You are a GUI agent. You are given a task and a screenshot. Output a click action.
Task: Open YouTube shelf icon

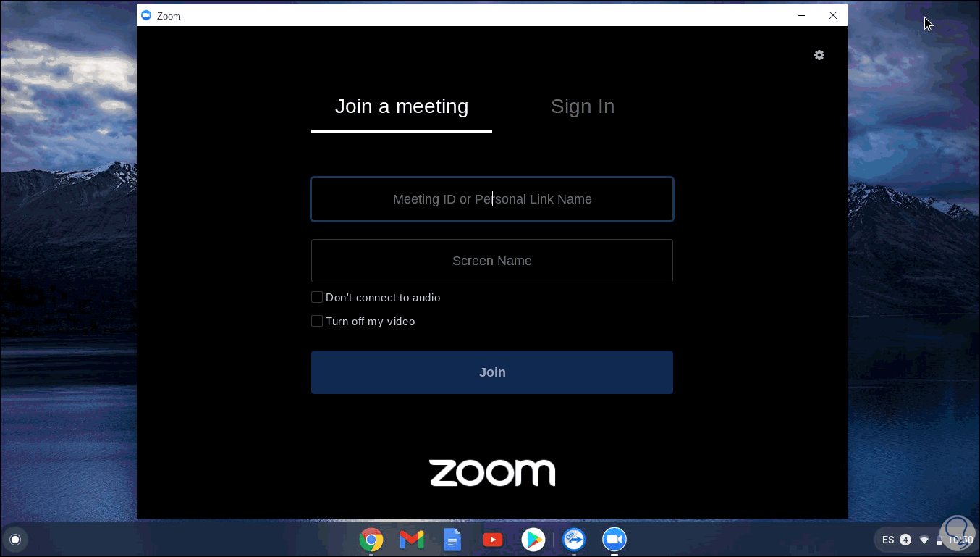(493, 540)
